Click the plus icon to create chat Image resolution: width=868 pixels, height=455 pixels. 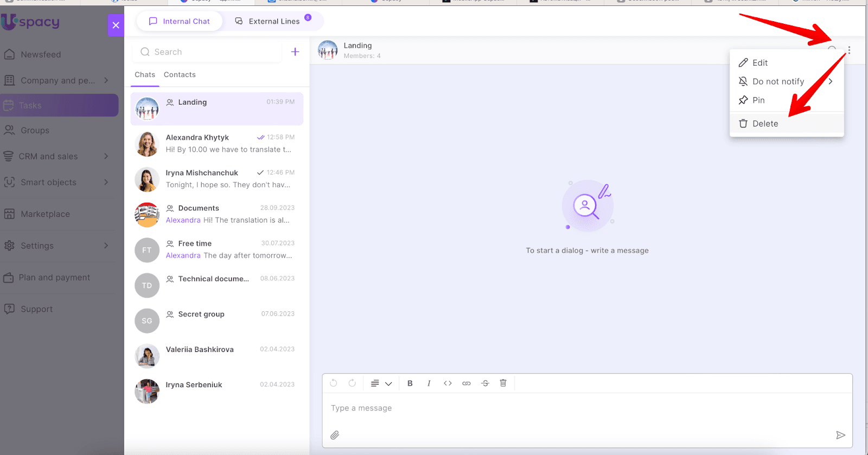295,52
